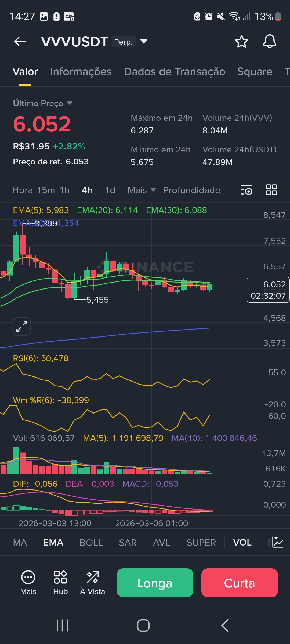The image size is (290, 644).
Task: Tap the DIF: -0,056 MACD label
Action: point(35,484)
